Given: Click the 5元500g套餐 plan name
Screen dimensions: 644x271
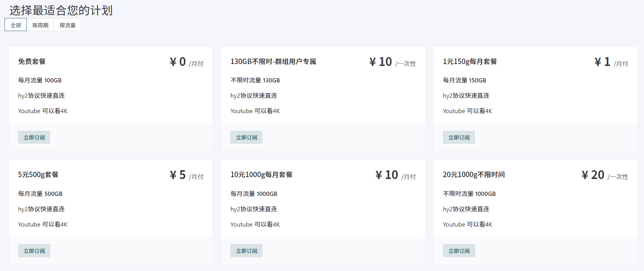Looking at the screenshot, I should pyautogui.click(x=38, y=174).
